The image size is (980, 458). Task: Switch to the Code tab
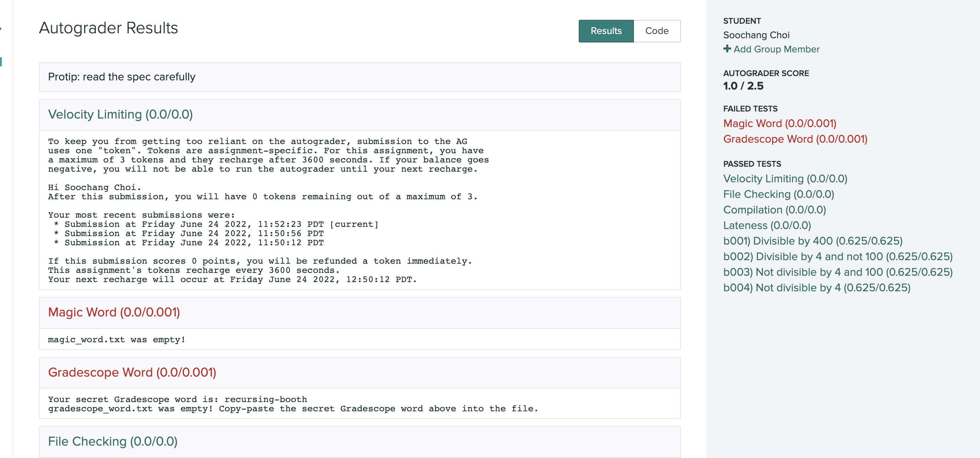click(657, 31)
